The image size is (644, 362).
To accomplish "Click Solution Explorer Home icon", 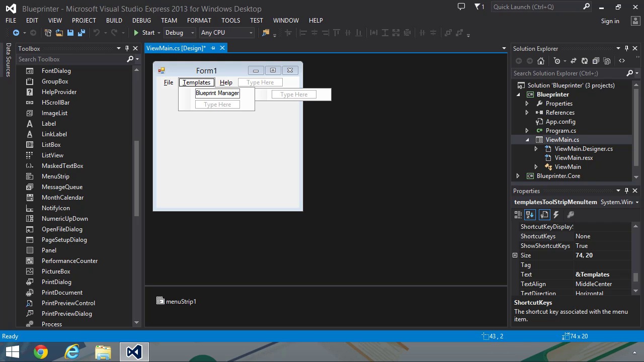I will [541, 61].
